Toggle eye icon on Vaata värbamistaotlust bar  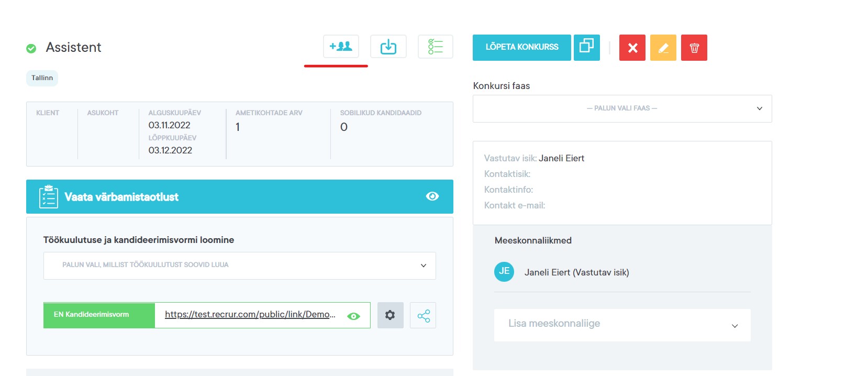coord(432,196)
